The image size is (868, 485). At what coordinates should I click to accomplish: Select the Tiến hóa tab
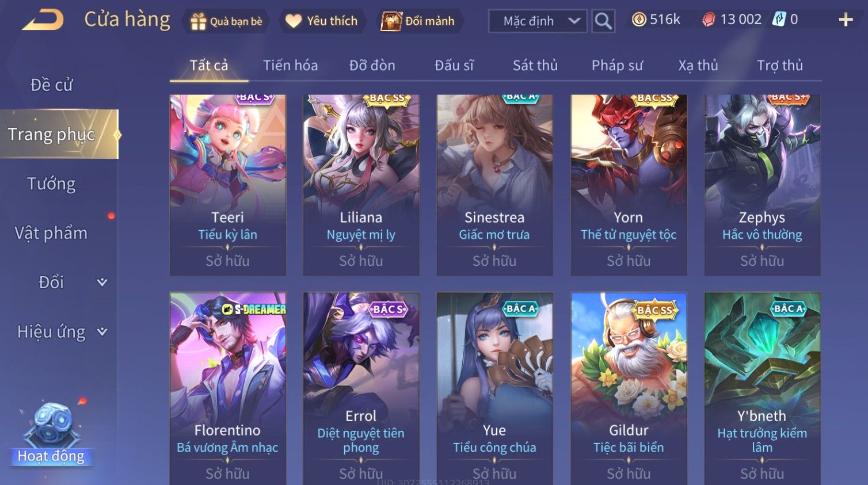point(290,66)
